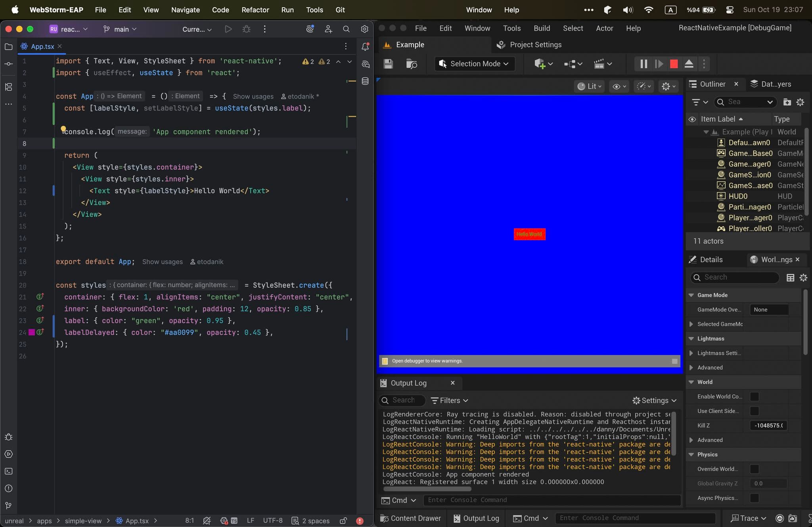Start debugging with the bug icon
Image resolution: width=812 pixels, height=527 pixels.
247,29
